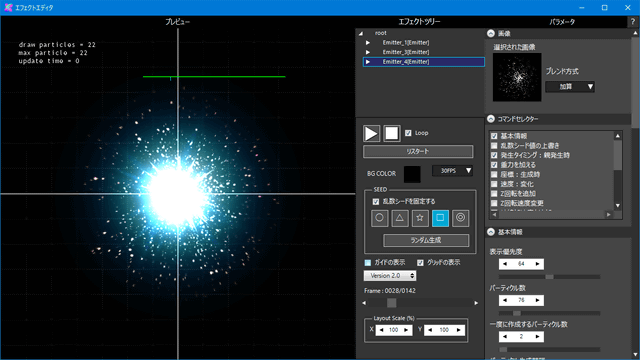640x360 pixels.
Task: Check 座標：生成時 command
Action: (x=494, y=174)
